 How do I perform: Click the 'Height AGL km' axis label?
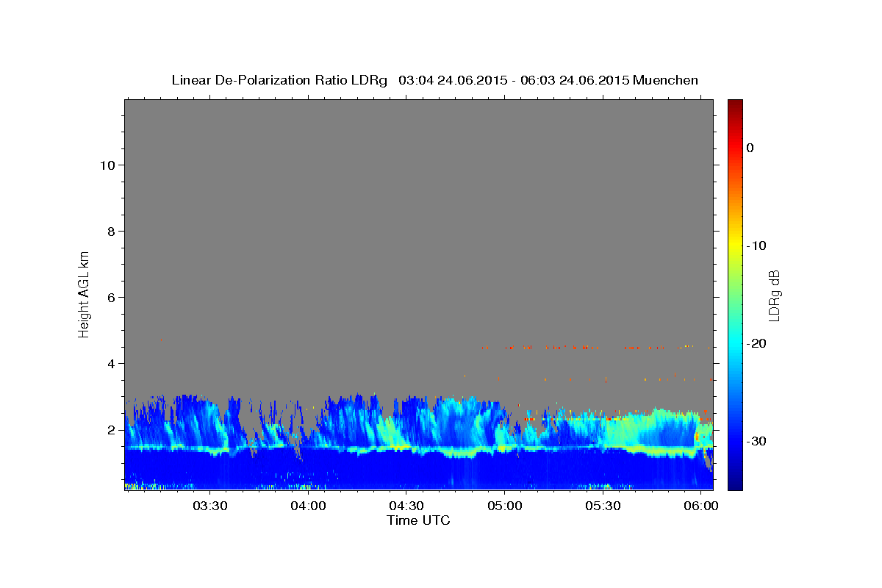(x=85, y=293)
